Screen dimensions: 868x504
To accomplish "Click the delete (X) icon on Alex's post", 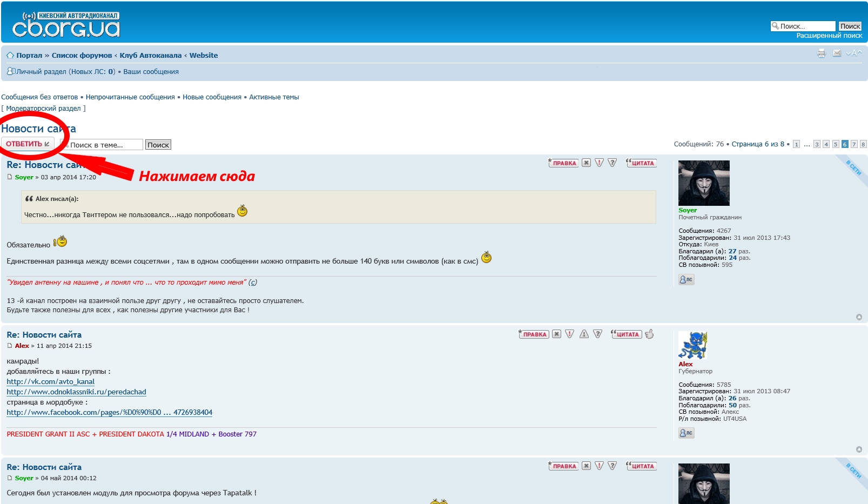I will tap(556, 334).
